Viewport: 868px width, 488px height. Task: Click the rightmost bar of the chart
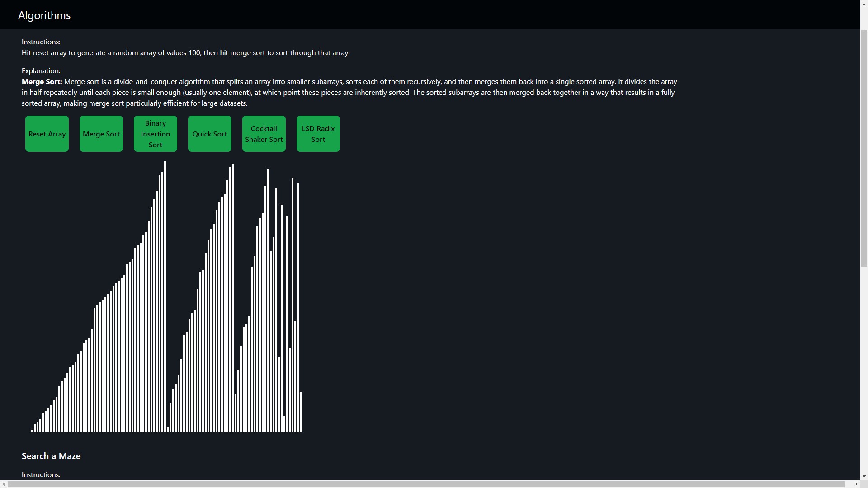(301, 412)
